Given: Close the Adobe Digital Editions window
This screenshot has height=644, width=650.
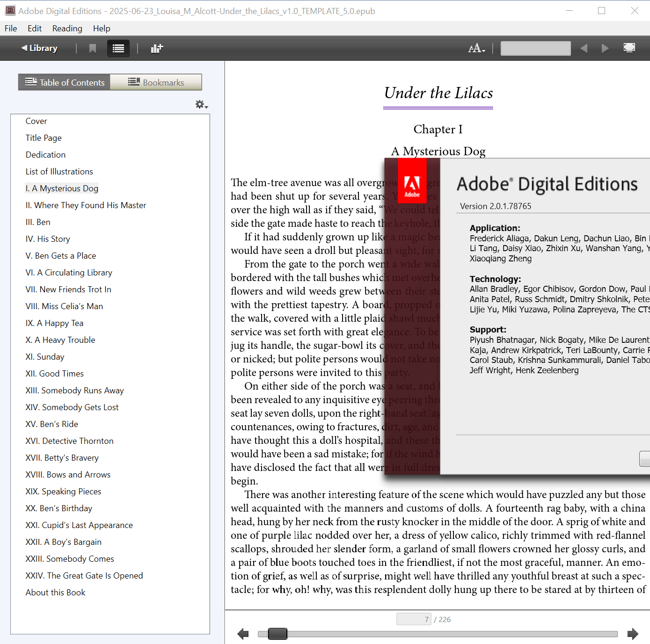Looking at the screenshot, I should coord(635,10).
